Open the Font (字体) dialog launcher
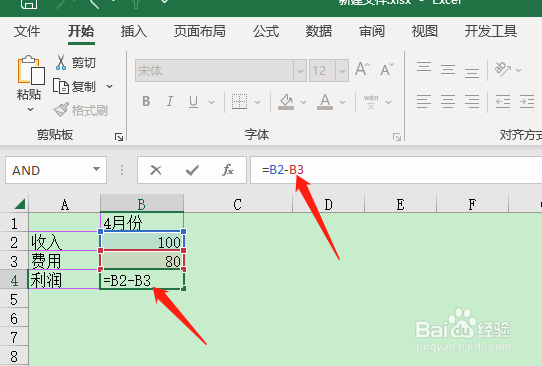 coord(397,137)
